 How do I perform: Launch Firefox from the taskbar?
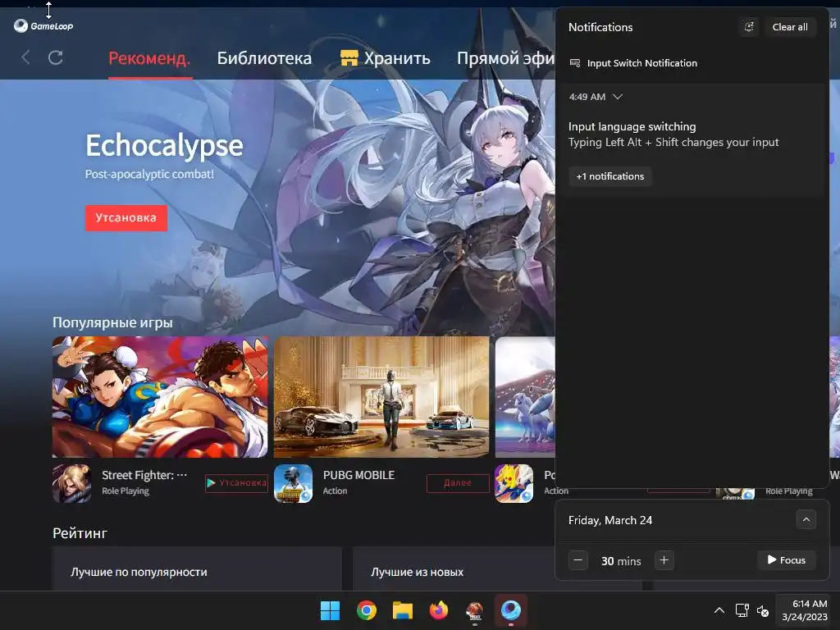point(439,610)
